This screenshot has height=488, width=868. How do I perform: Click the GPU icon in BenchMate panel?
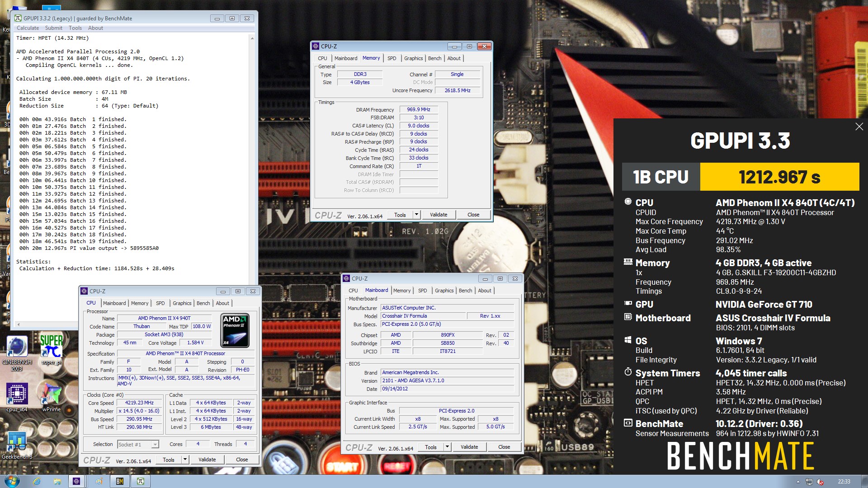628,304
